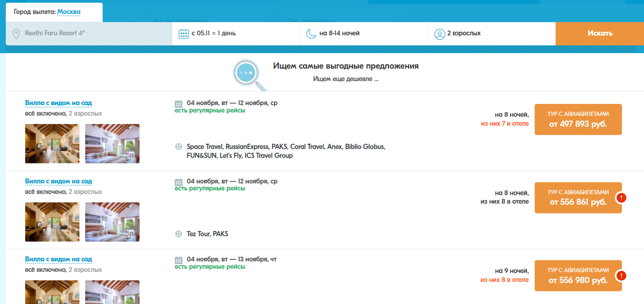
Task: Click 'из них 7 в отеле' note
Action: pyautogui.click(x=504, y=124)
